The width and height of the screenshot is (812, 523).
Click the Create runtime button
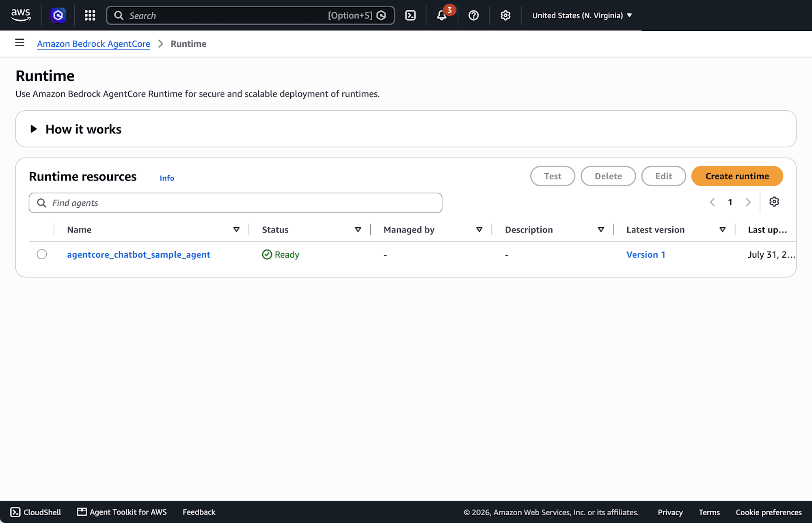pyautogui.click(x=737, y=176)
